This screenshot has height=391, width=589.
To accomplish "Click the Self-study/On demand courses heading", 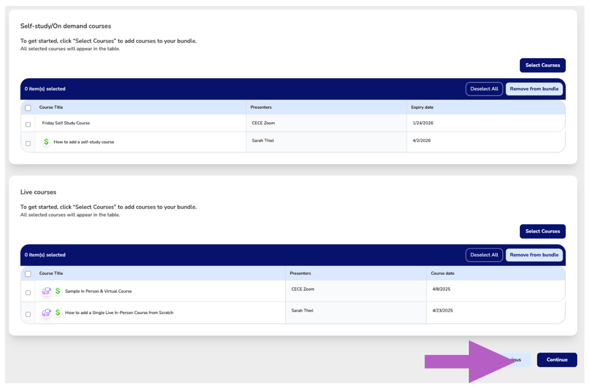I will click(65, 26).
